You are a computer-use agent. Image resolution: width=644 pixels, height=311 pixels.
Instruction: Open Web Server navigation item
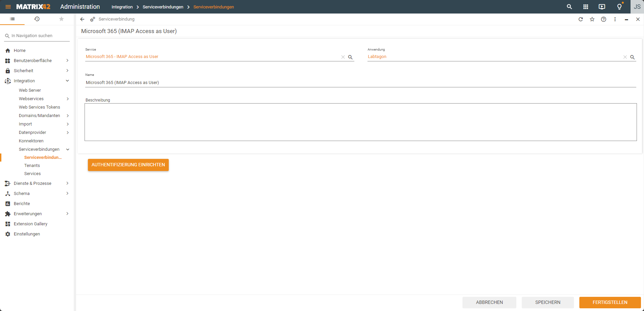[30, 90]
